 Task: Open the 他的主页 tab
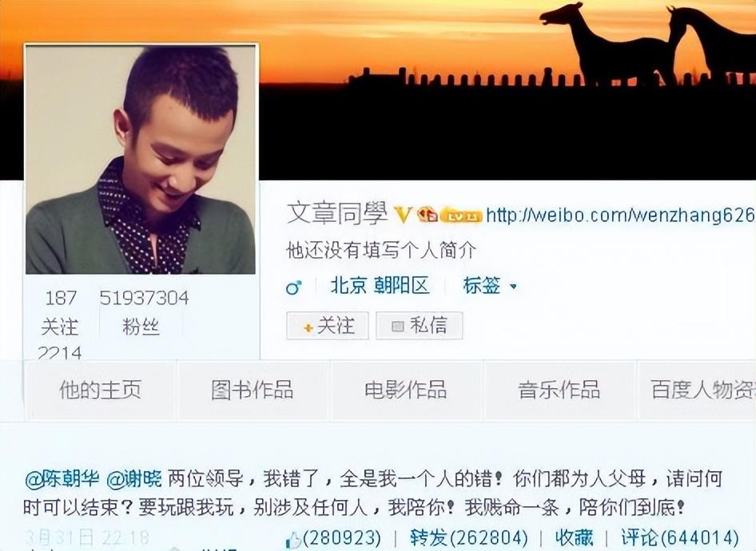click(100, 390)
